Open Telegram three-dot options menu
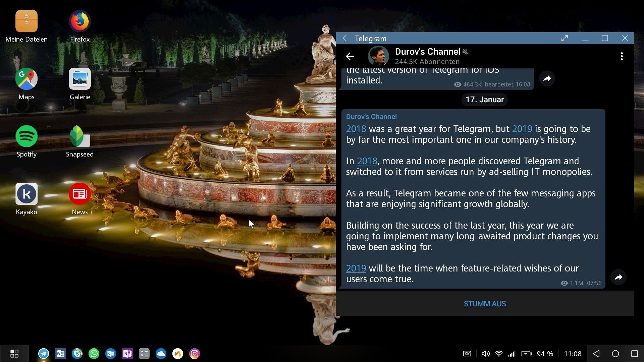 point(622,56)
